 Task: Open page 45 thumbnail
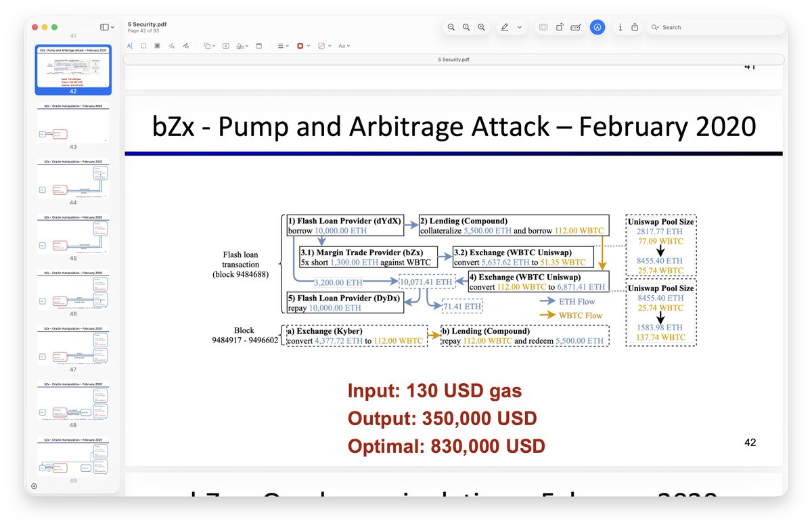pyautogui.click(x=73, y=234)
